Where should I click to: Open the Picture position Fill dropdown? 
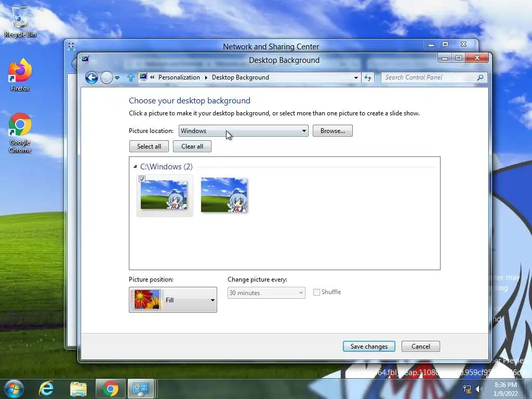point(172,300)
